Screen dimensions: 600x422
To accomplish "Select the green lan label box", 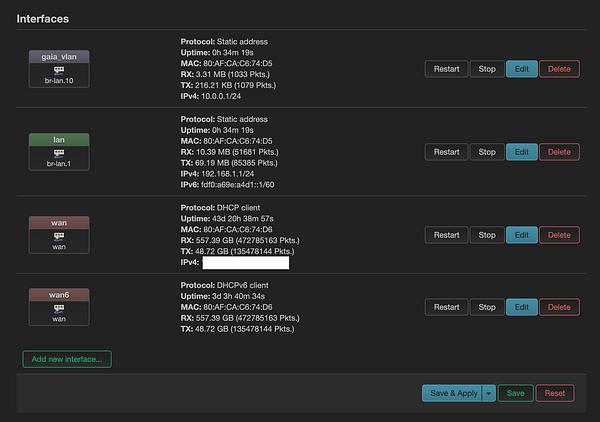I will coord(59,140).
